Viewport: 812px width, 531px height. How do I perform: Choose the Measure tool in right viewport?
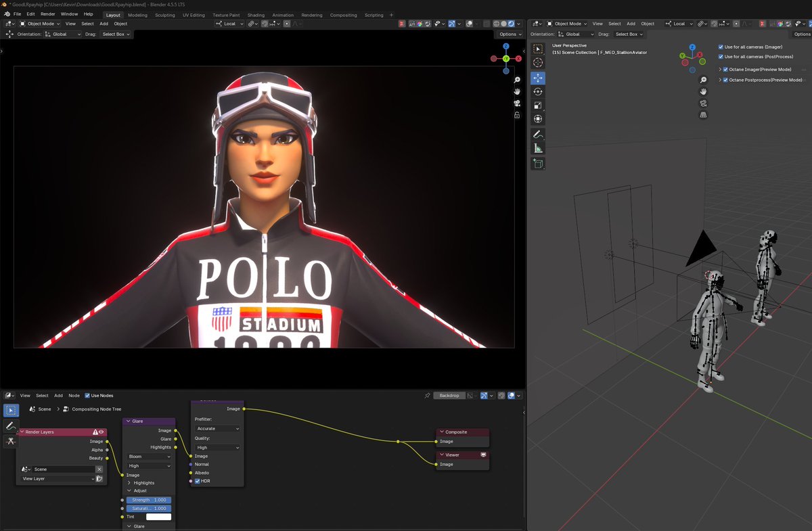538,148
